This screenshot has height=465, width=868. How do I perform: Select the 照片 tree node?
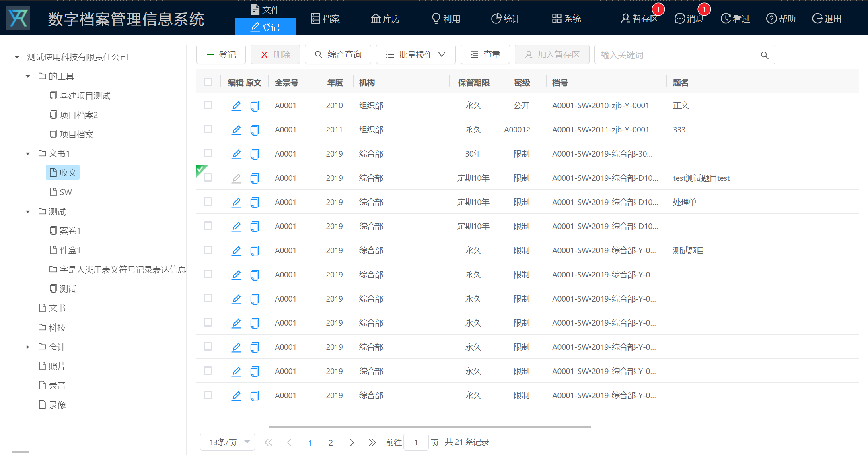[x=52, y=366]
